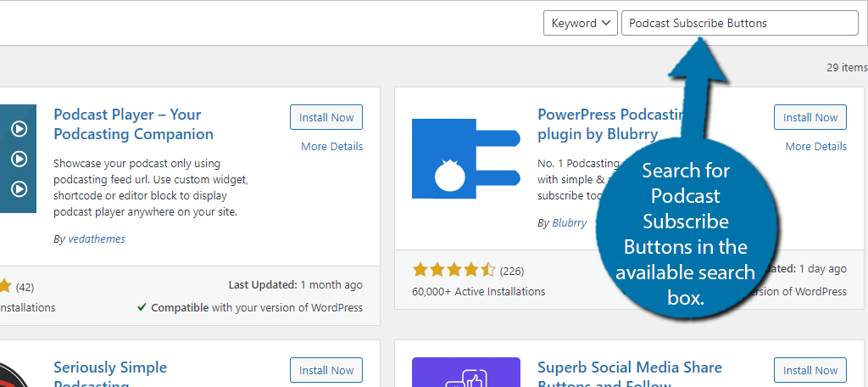868x387 pixels.
Task: Open the Seriously Simple Podcasting title
Action: pos(110,374)
